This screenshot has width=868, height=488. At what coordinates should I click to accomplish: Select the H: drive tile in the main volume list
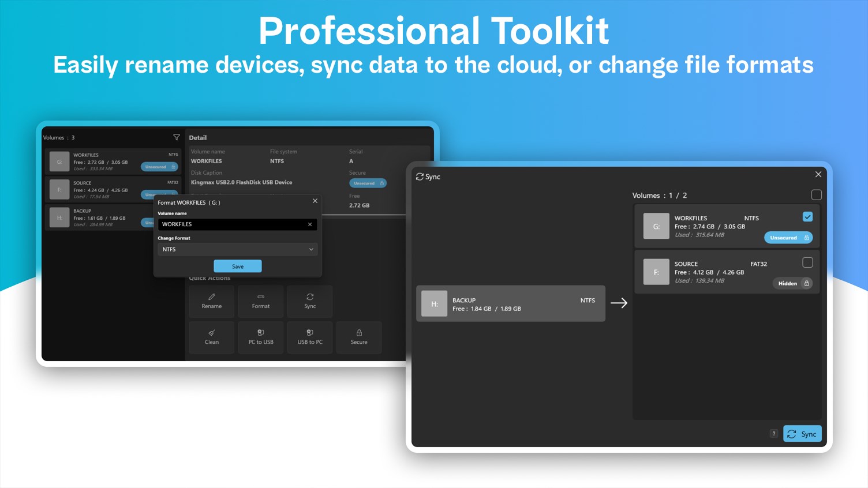click(x=59, y=217)
